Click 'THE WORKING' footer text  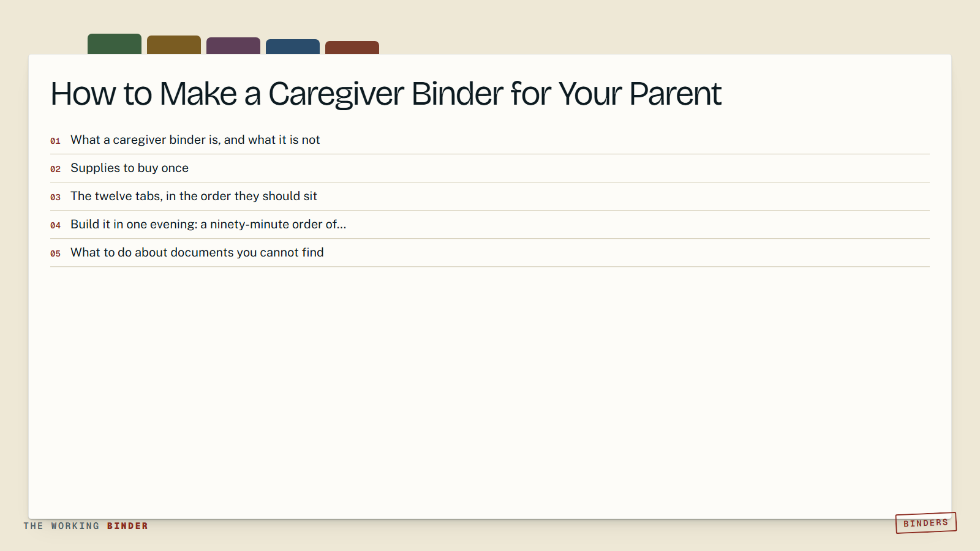[61, 526]
